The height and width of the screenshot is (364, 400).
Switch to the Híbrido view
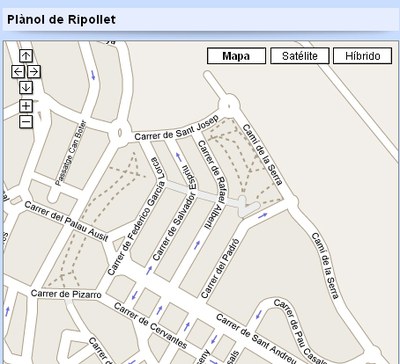click(x=363, y=56)
